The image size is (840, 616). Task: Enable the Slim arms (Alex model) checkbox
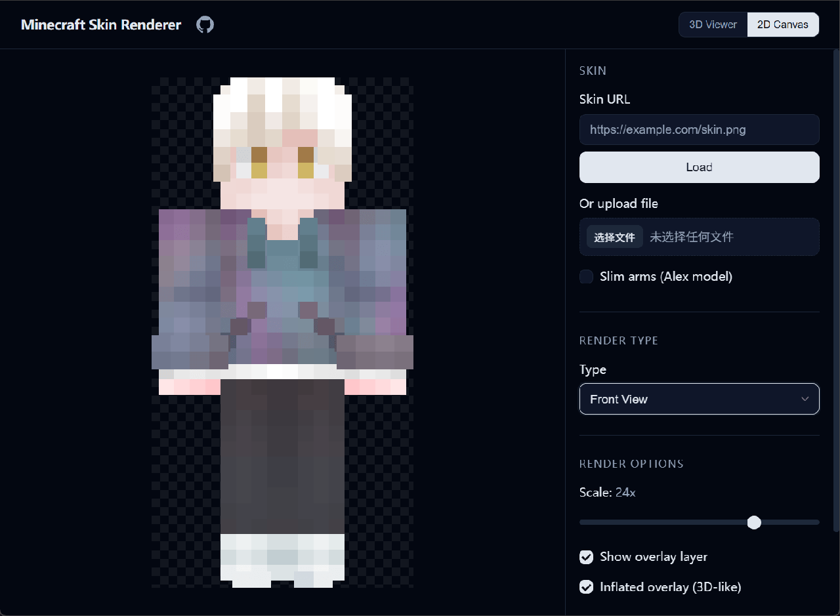click(x=586, y=277)
